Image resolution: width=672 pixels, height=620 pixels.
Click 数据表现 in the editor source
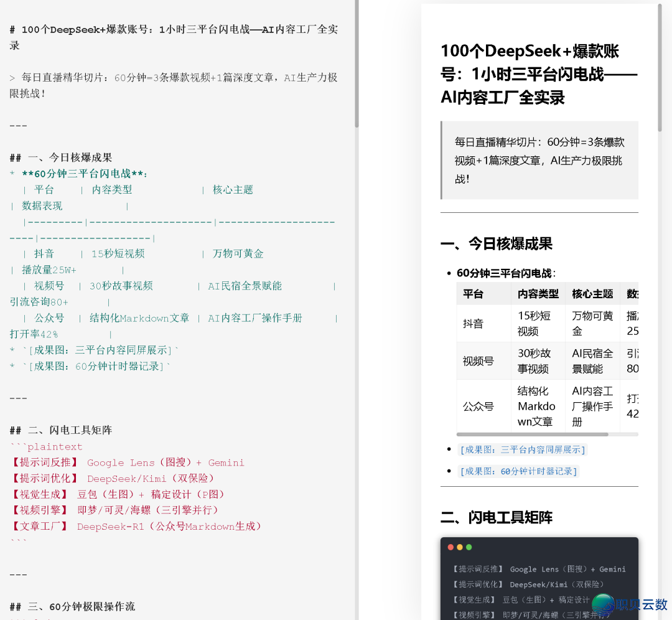tap(42, 206)
